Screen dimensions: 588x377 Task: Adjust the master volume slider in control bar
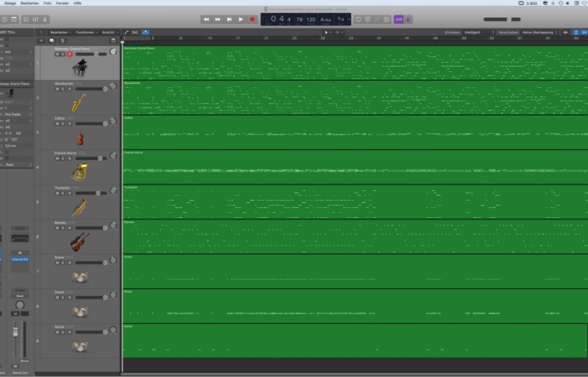[x=501, y=19]
